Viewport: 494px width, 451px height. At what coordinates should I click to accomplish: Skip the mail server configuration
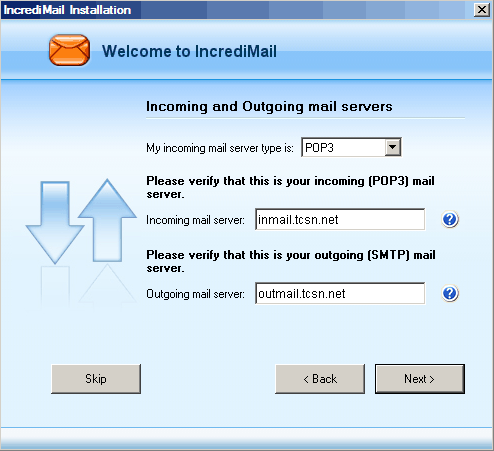point(96,379)
